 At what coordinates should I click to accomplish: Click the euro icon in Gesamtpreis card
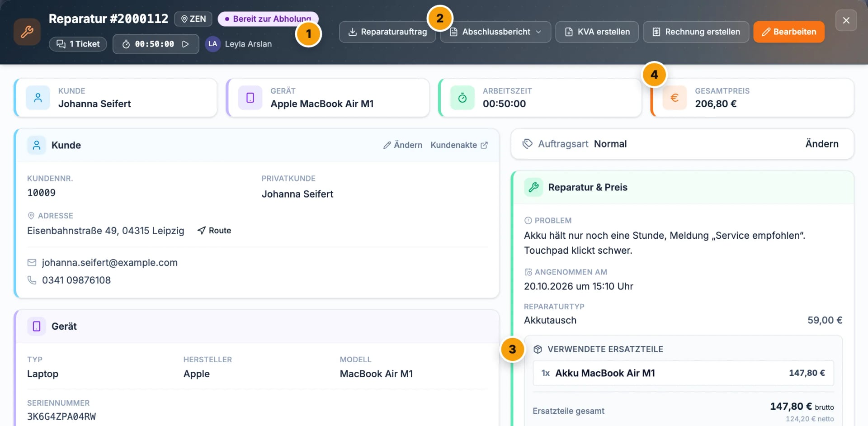[x=675, y=98]
